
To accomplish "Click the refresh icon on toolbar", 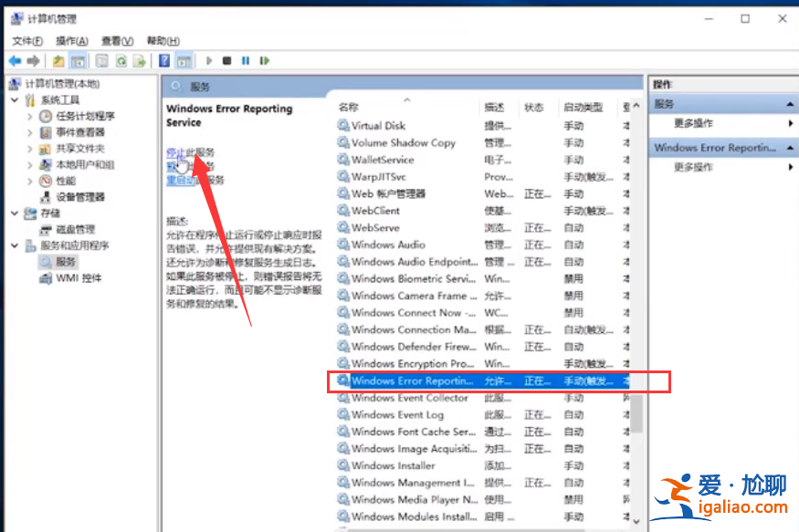I will 121,60.
